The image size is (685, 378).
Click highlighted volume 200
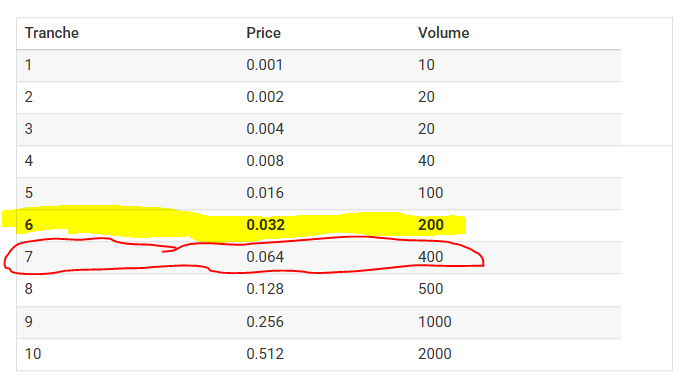[x=431, y=225]
